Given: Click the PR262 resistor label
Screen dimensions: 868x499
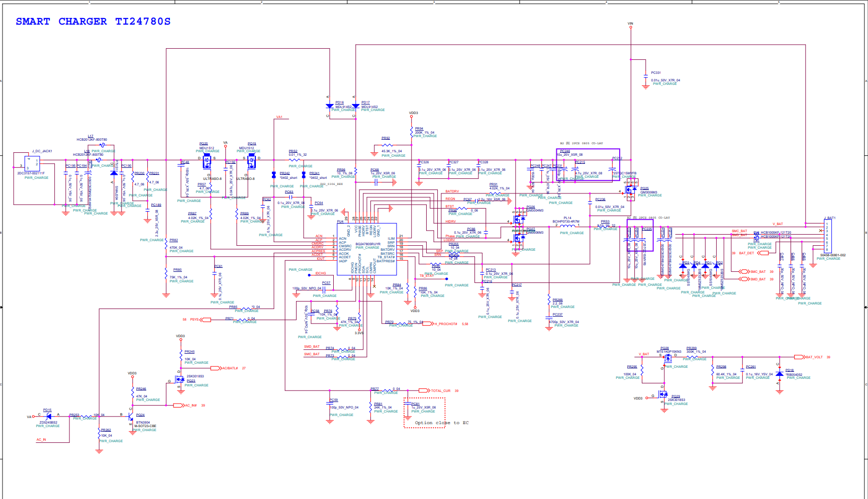Looking at the screenshot, I should click(106, 430).
